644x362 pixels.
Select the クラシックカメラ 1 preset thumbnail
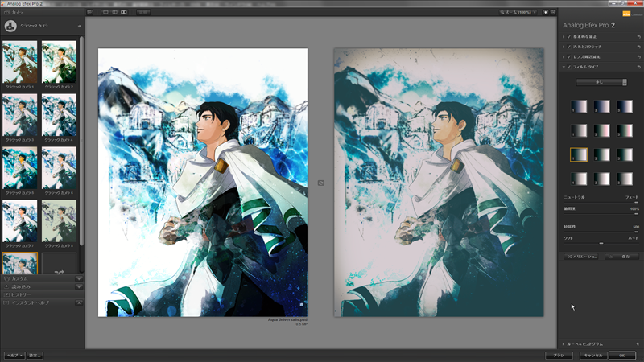[x=19, y=62]
